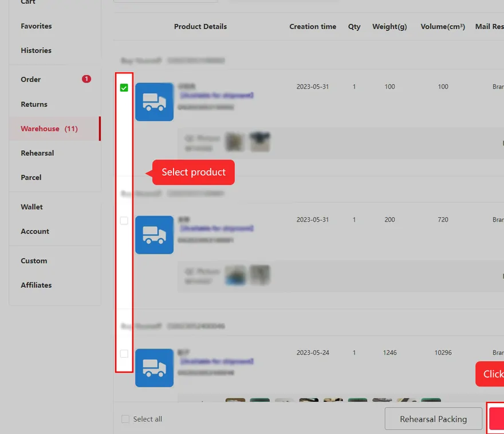
Task: Click the truck icon for the 1246g product
Action: tap(154, 368)
